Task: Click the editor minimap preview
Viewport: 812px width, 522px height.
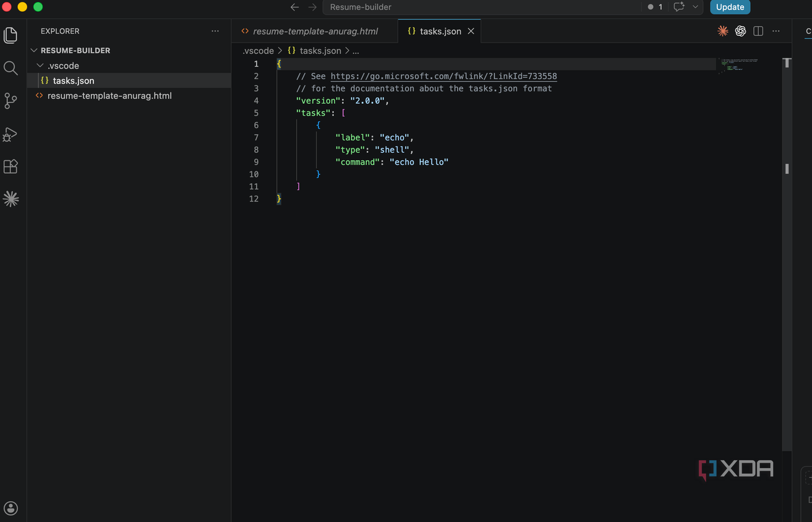Action: (x=738, y=65)
